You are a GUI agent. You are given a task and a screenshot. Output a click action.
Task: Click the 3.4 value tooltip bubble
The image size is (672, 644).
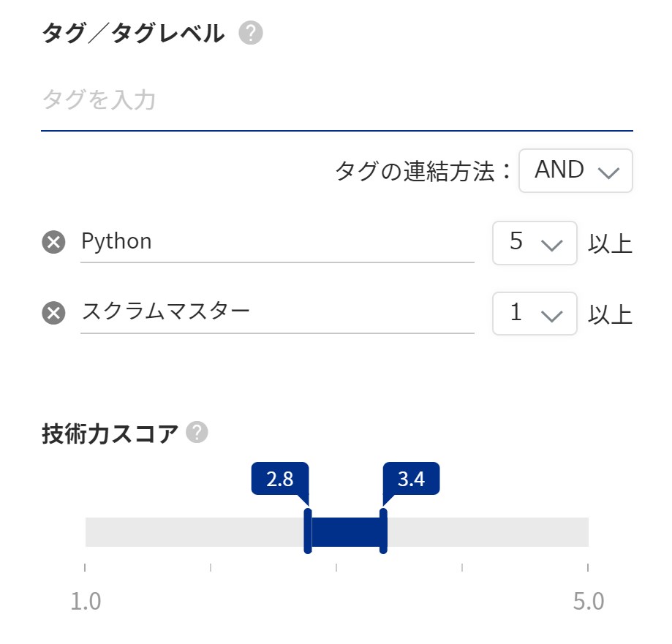coord(411,479)
